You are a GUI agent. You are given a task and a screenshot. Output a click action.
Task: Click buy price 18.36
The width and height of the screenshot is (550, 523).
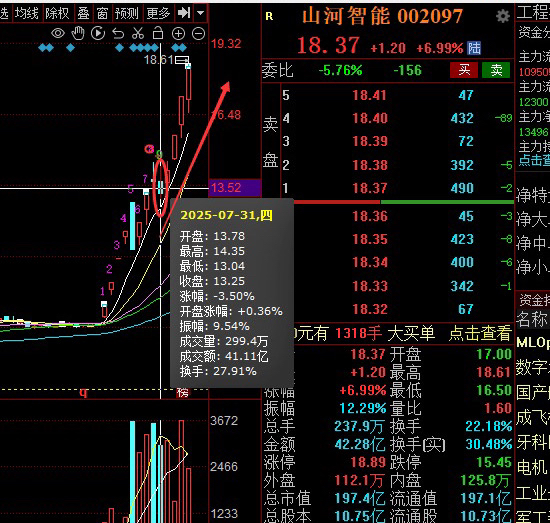point(370,216)
